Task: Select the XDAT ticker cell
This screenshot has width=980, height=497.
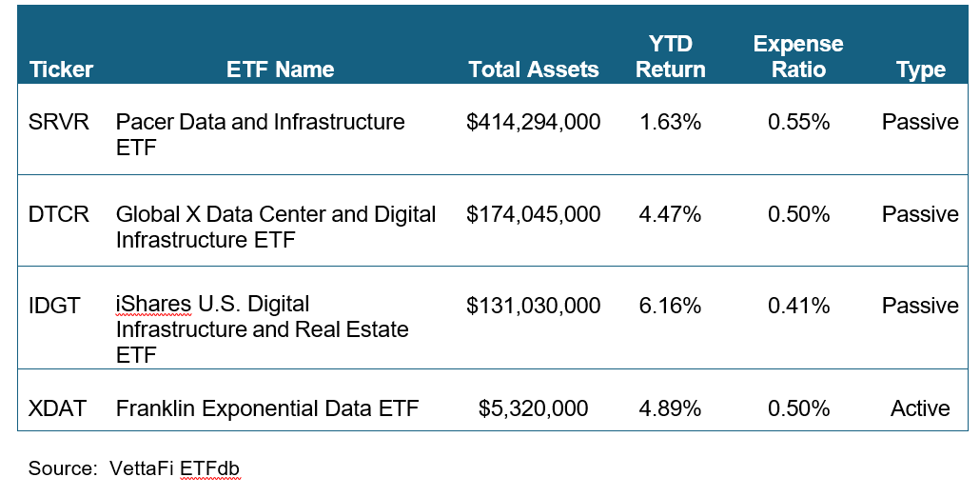Action: pyautogui.click(x=58, y=408)
